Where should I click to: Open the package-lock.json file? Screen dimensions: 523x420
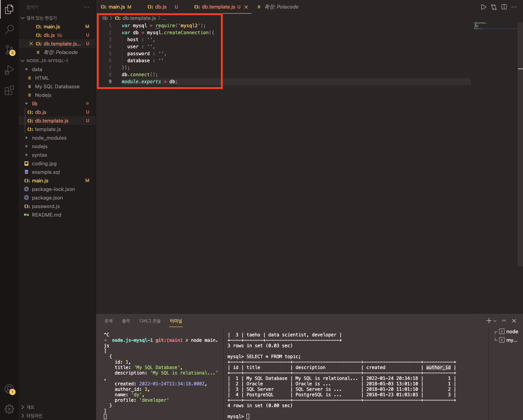click(57, 189)
